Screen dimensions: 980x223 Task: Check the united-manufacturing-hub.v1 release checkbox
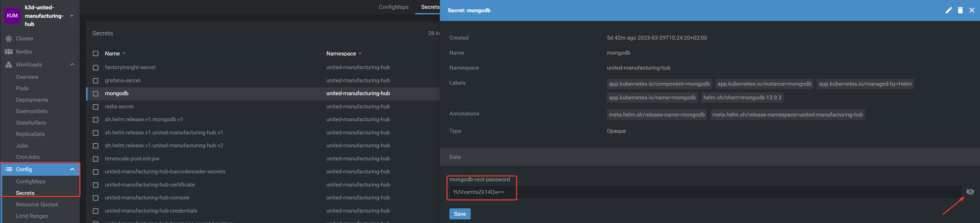(96, 133)
